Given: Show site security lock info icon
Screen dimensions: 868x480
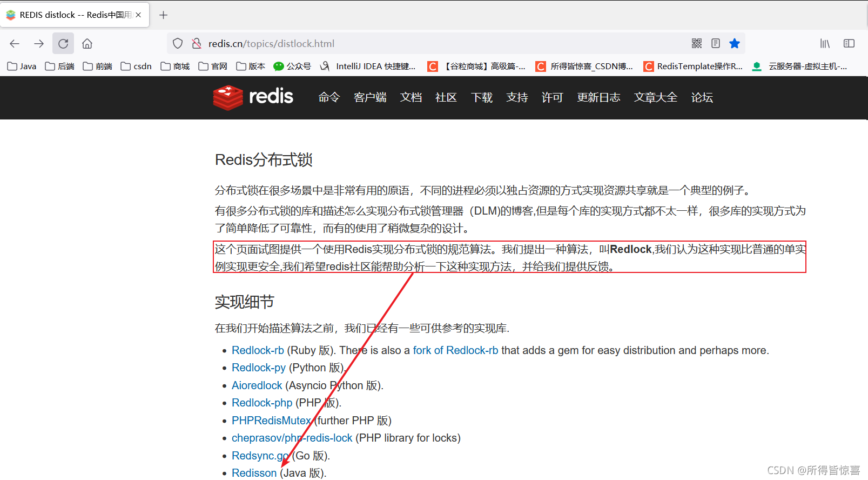Looking at the screenshot, I should coord(197,44).
